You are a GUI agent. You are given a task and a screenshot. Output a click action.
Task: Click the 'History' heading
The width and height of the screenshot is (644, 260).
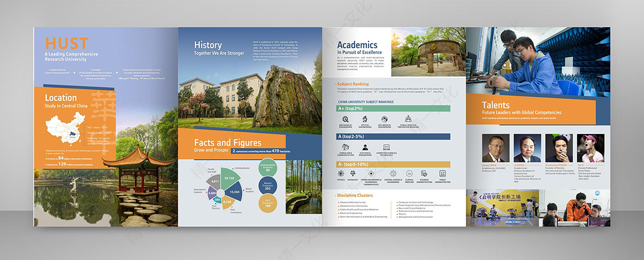(x=208, y=45)
